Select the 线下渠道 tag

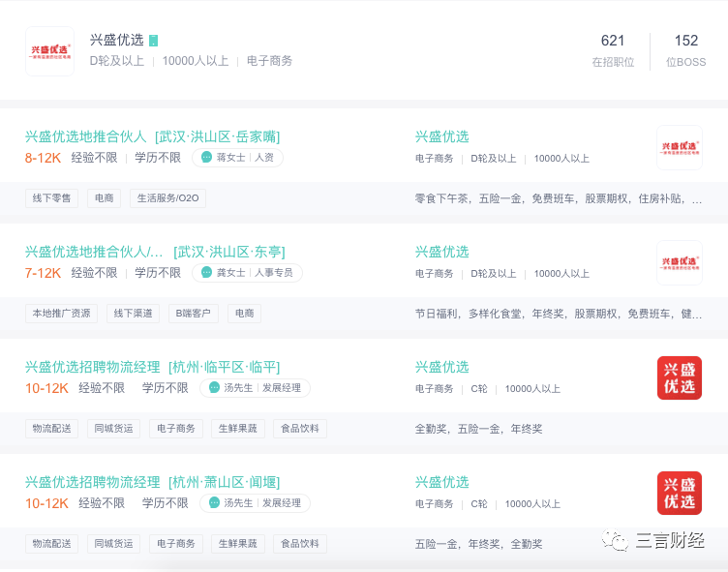click(x=133, y=314)
